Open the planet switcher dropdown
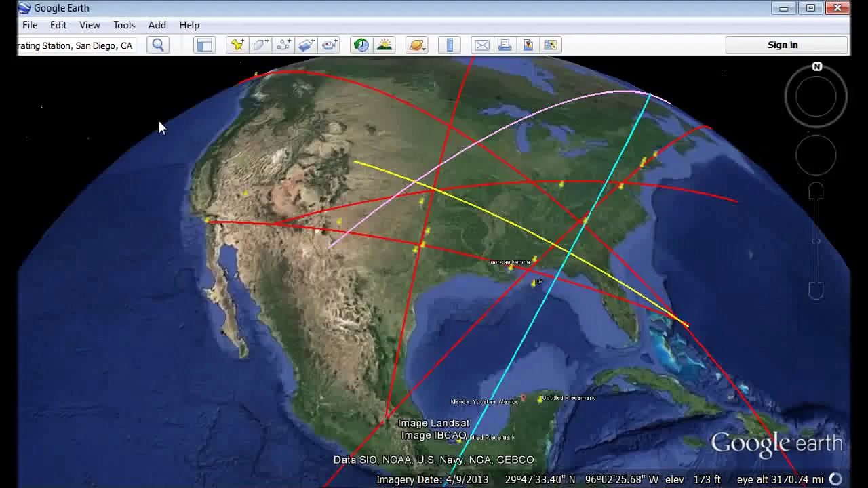The height and width of the screenshot is (488, 868). tap(416, 45)
